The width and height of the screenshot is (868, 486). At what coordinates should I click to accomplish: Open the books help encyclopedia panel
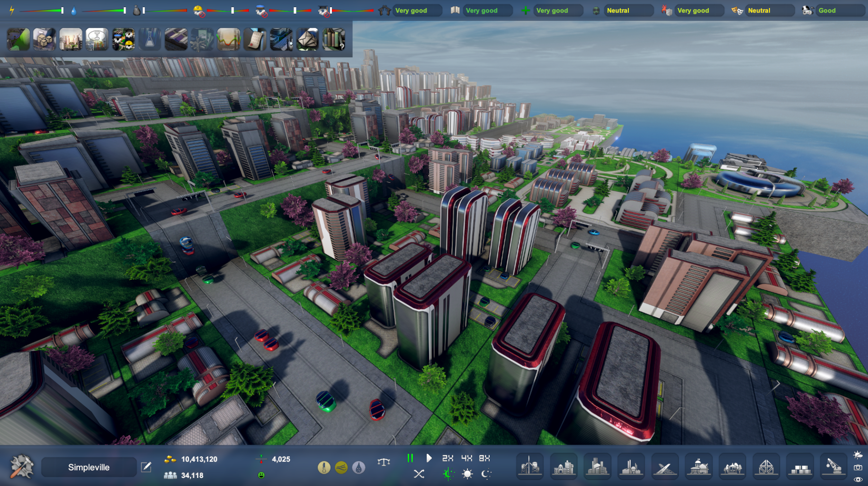(x=334, y=39)
